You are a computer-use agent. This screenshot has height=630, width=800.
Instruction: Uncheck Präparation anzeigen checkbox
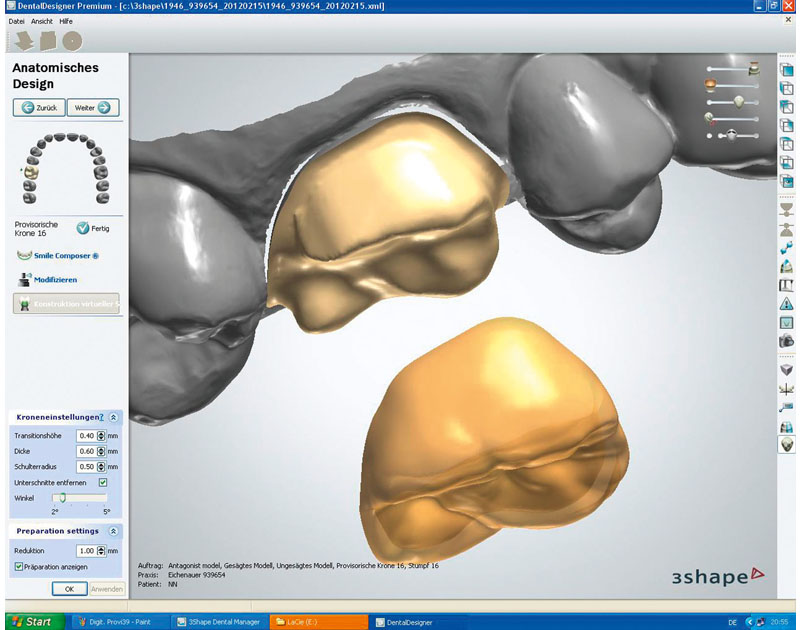(x=19, y=566)
